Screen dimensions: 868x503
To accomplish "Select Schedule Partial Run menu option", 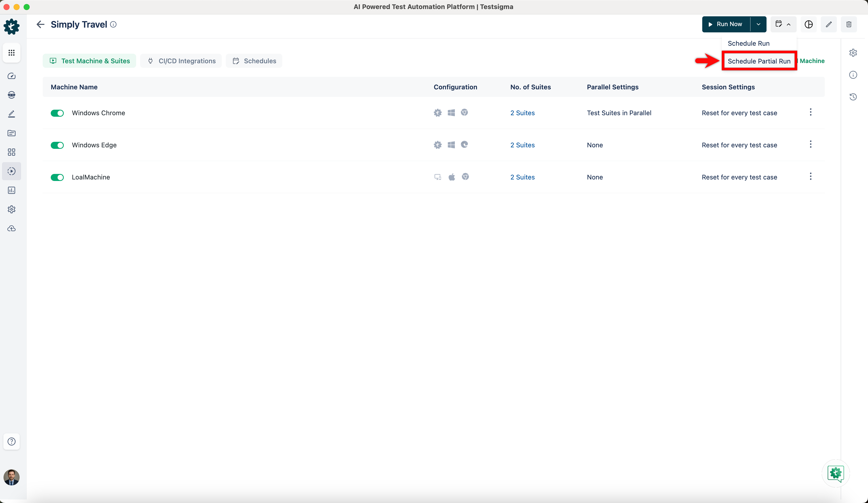I will click(759, 61).
